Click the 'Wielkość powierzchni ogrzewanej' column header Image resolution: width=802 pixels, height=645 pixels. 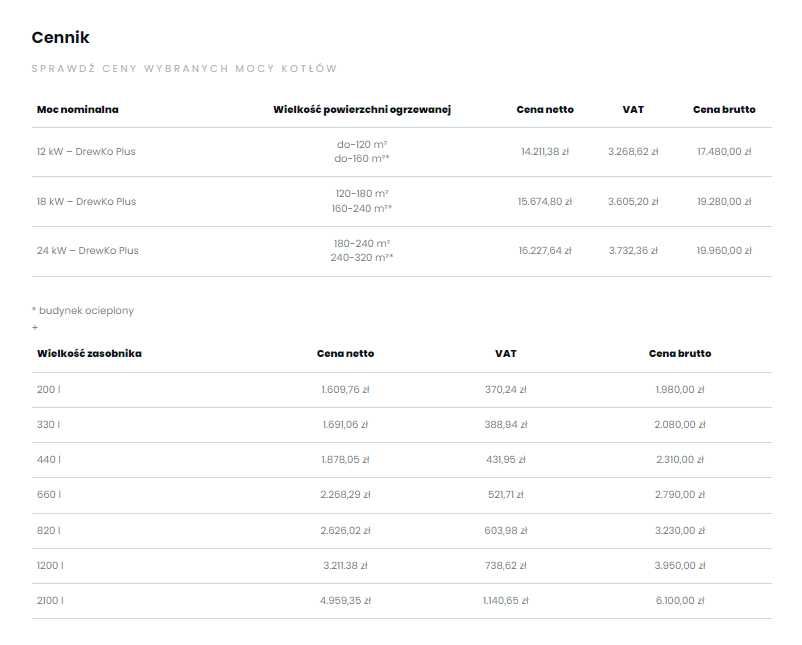[x=362, y=109]
